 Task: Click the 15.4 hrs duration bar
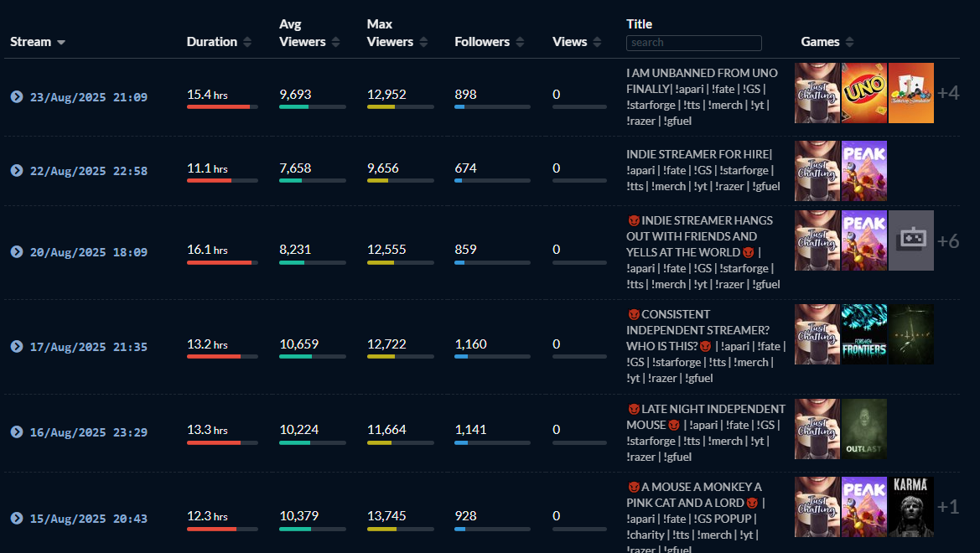[x=222, y=107]
